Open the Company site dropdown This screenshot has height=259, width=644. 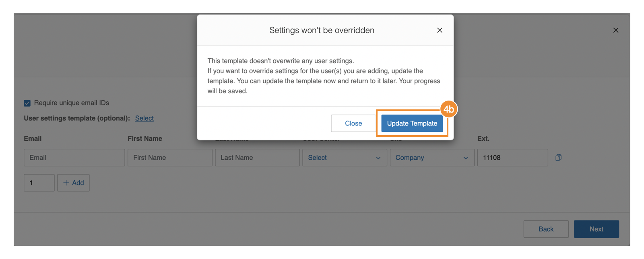432,157
